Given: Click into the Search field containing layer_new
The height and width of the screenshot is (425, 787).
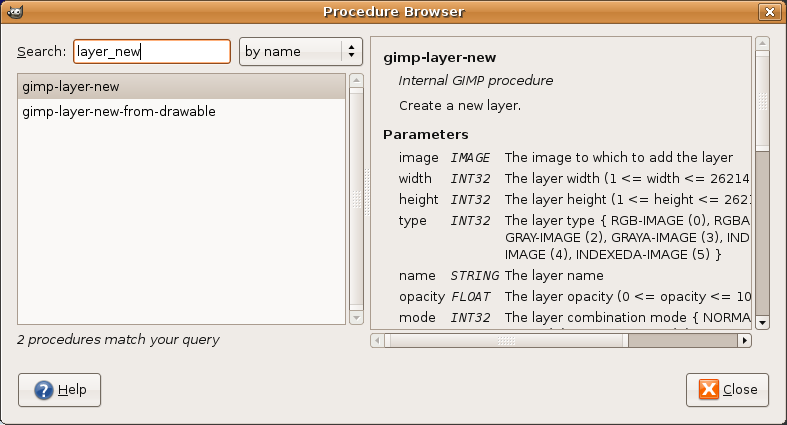Looking at the screenshot, I should [x=152, y=52].
